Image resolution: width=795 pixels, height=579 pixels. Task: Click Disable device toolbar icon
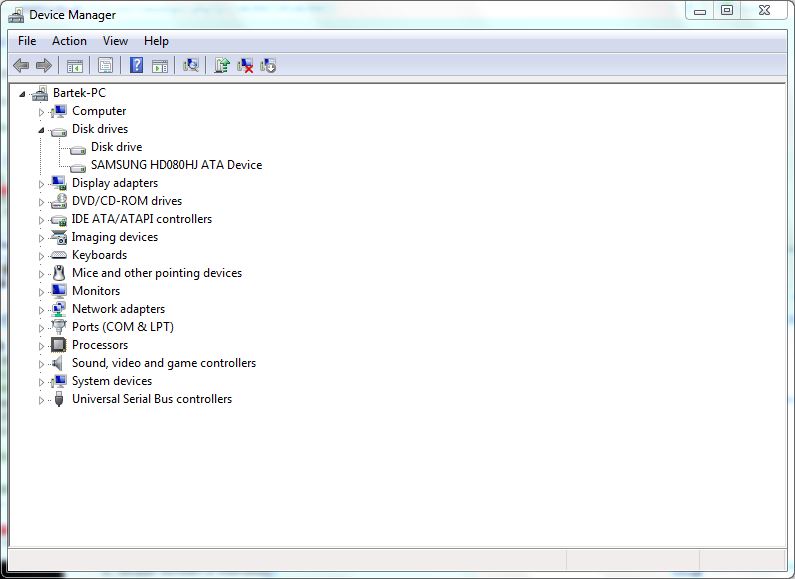point(268,65)
